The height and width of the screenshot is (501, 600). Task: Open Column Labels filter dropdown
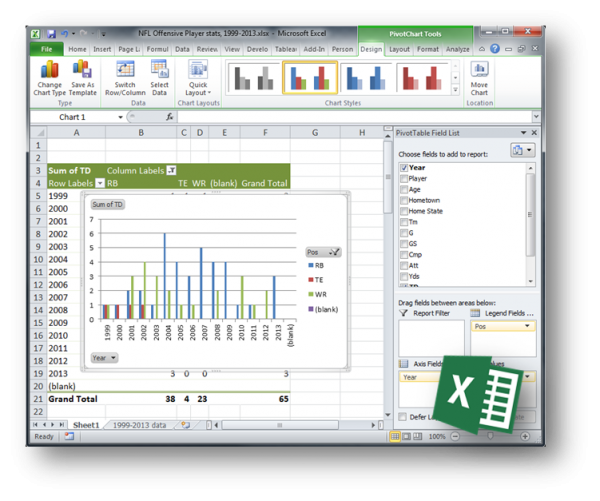pyautogui.click(x=171, y=171)
